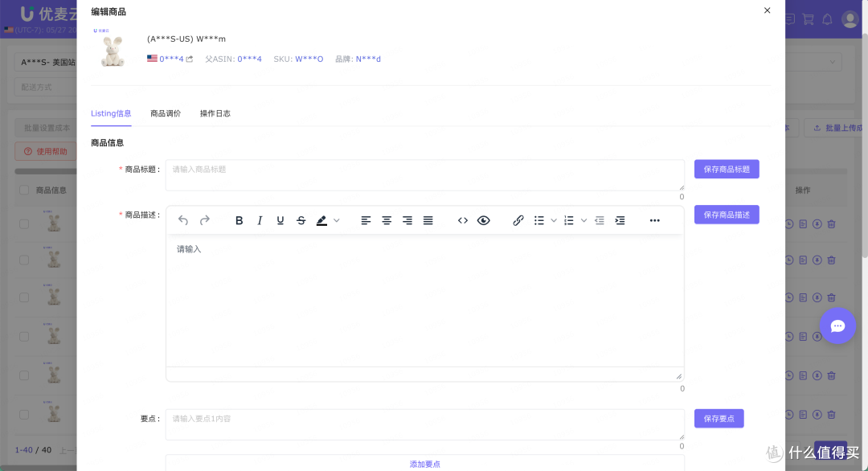Show more toolbar options

655,220
